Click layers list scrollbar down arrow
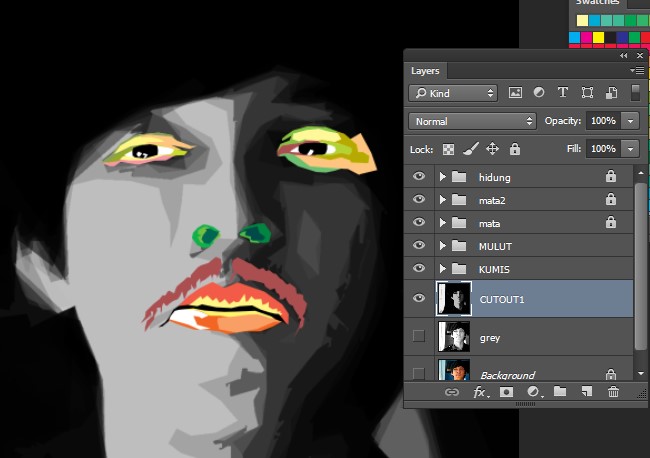This screenshot has width=650, height=458. (x=641, y=373)
